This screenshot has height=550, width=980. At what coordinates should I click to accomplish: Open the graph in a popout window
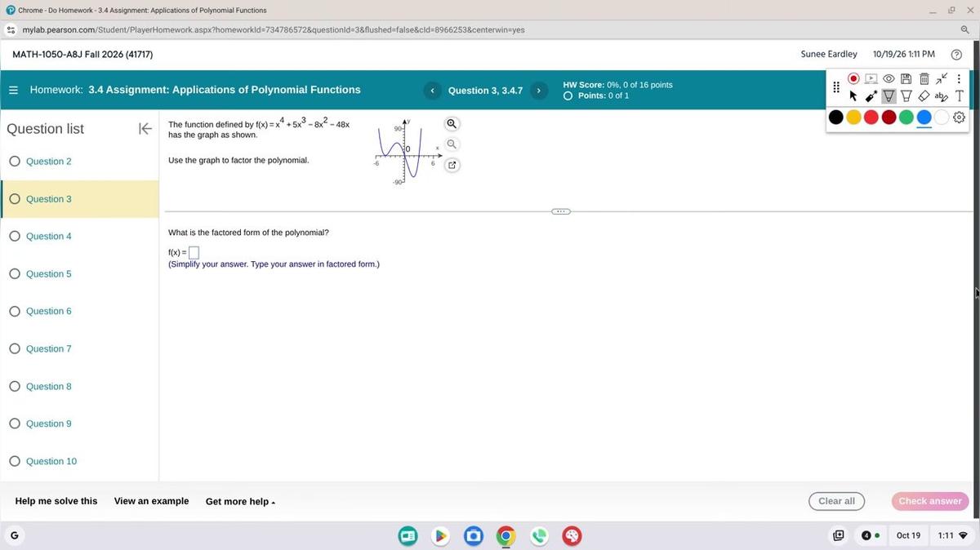[452, 166]
